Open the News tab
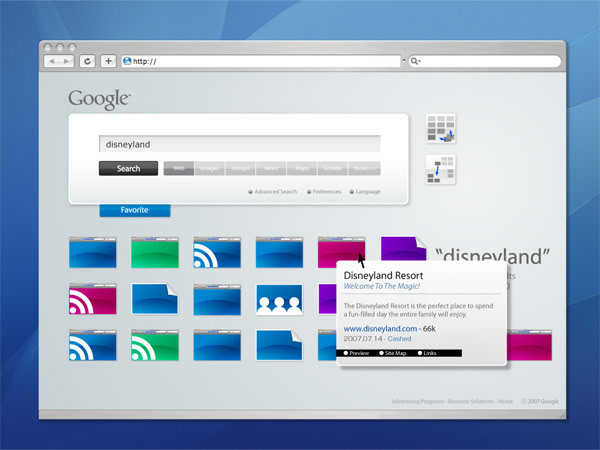Viewport: 600px width, 450px height. tap(271, 168)
